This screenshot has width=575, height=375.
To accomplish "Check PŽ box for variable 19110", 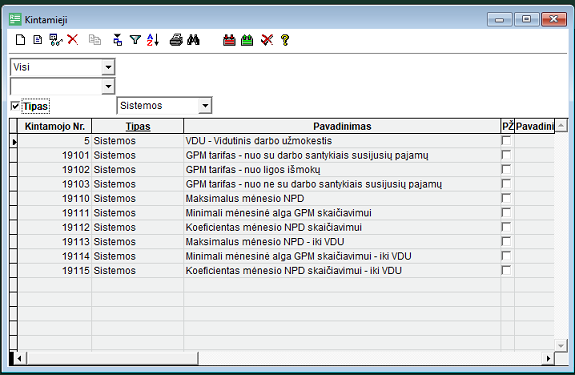I will coord(506,198).
